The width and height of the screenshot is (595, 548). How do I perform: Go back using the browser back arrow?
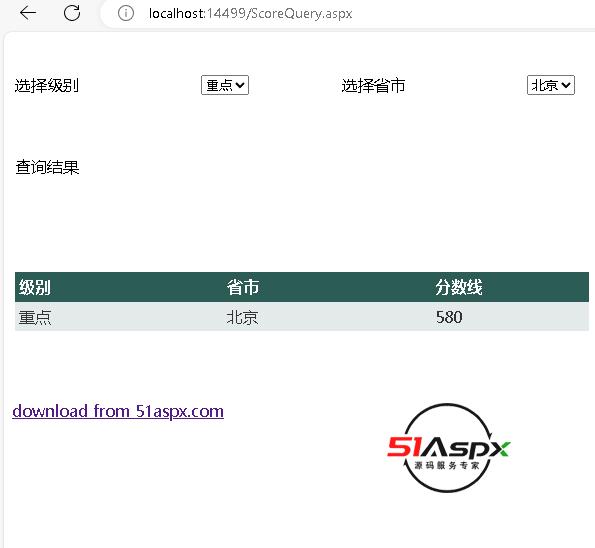(x=28, y=13)
